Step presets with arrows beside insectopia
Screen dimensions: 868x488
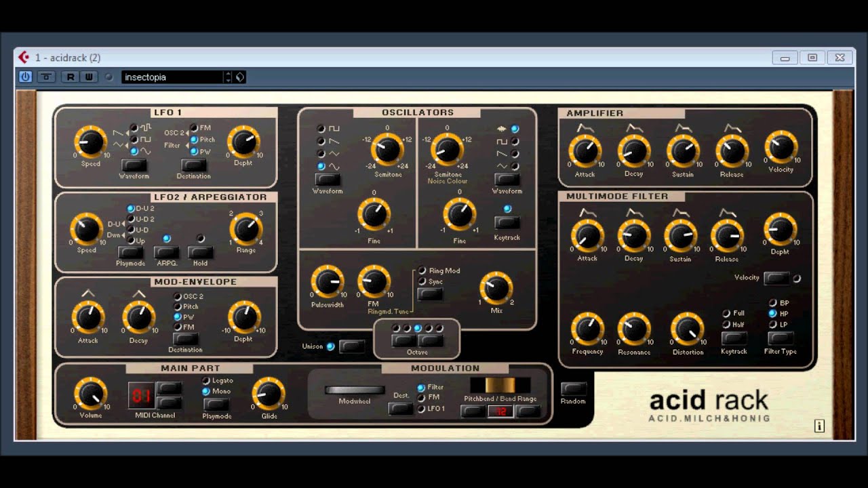coord(229,77)
